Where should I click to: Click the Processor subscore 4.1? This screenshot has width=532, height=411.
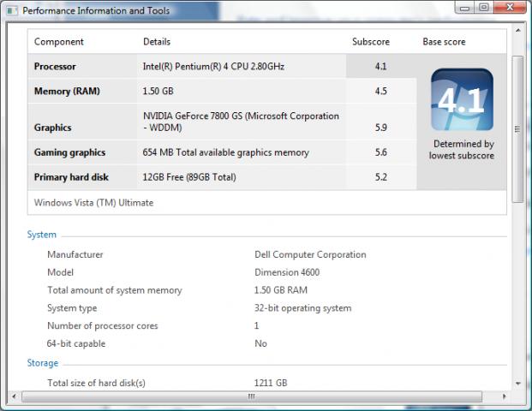coord(380,67)
